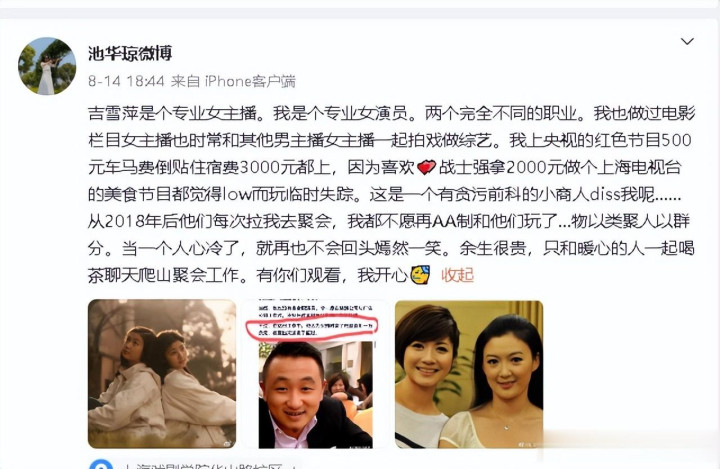Screen dimensions: 720x469
Task: Open the two smiling women photo
Action: tap(469, 374)
